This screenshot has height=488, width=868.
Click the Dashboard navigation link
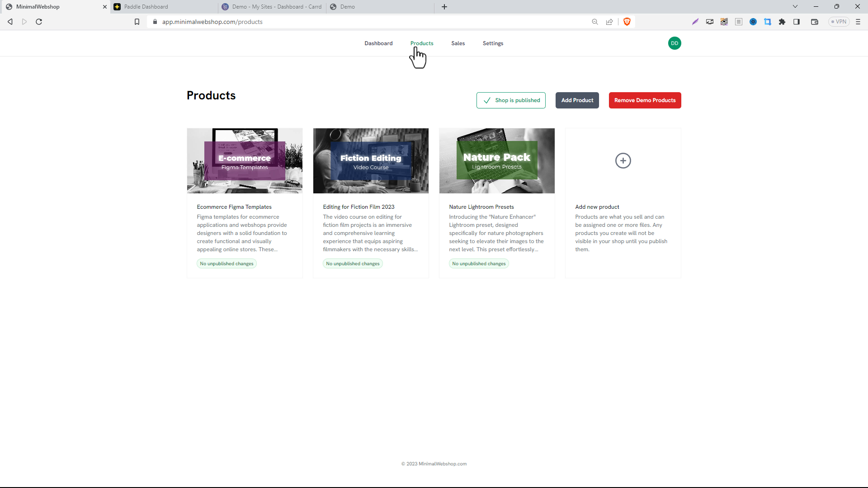[378, 43]
